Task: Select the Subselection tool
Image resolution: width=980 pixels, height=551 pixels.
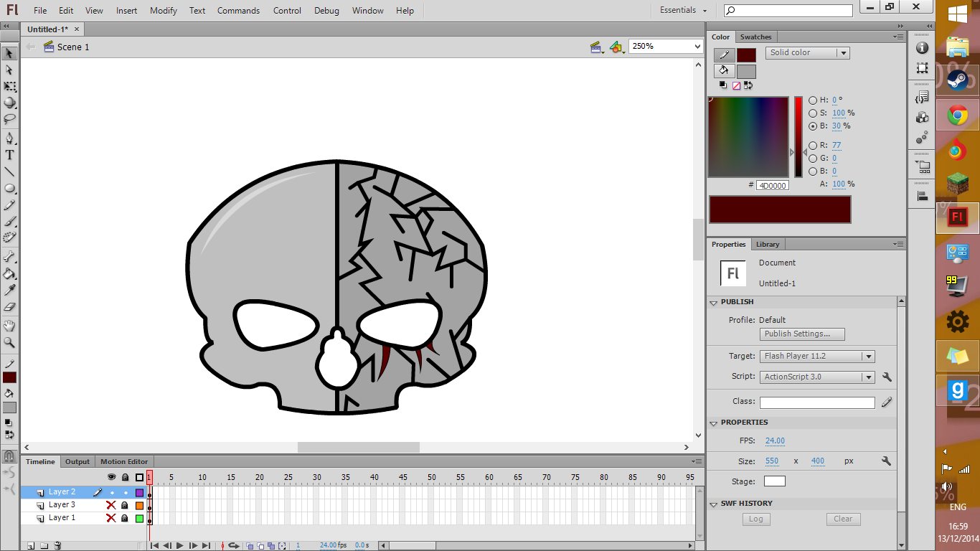Action: [9, 70]
